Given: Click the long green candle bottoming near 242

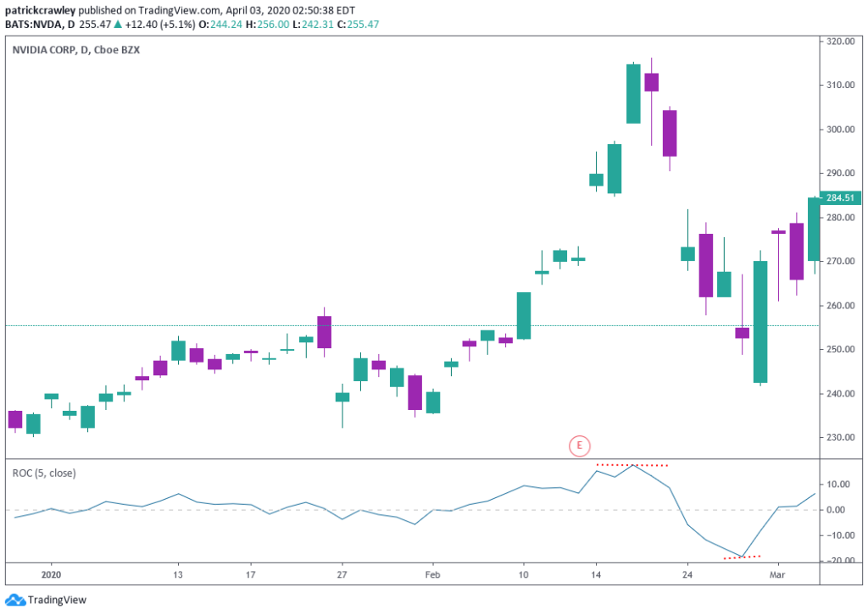Looking at the screenshot, I should pyautogui.click(x=760, y=322).
